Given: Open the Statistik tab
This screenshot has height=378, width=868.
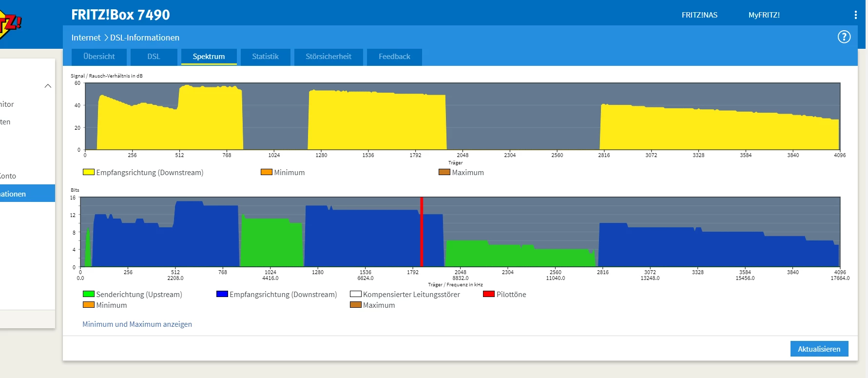Looking at the screenshot, I should (265, 57).
